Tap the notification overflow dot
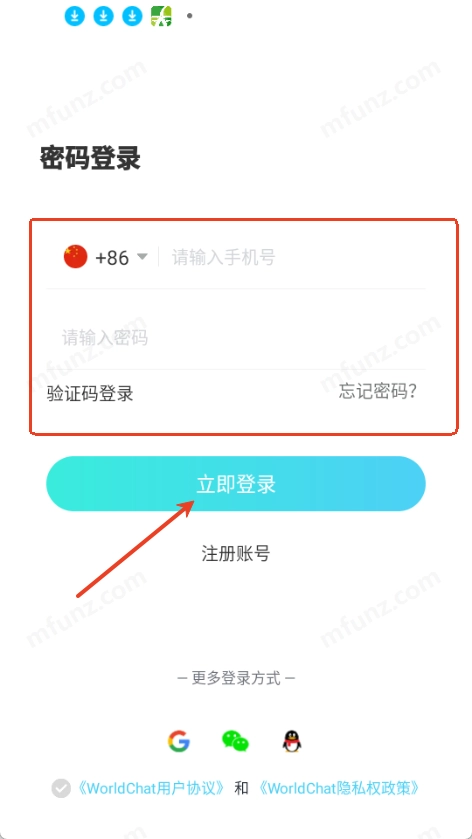The width and height of the screenshot is (472, 839). pos(189,16)
